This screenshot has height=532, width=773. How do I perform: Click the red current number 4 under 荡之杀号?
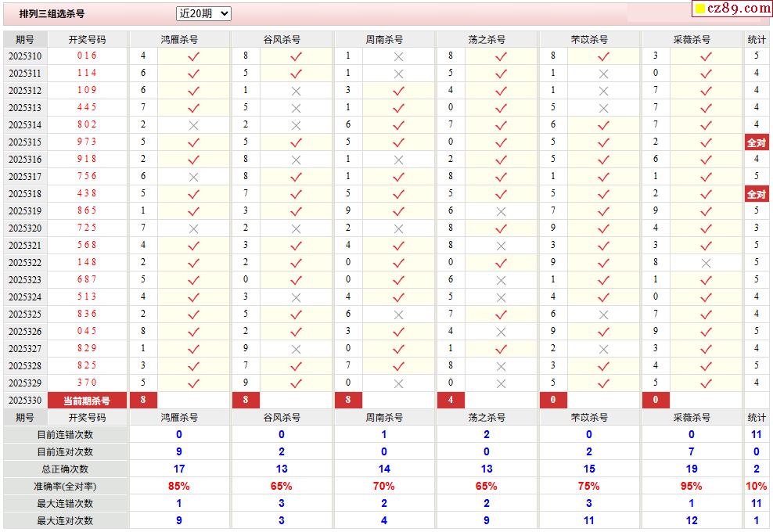click(x=451, y=401)
